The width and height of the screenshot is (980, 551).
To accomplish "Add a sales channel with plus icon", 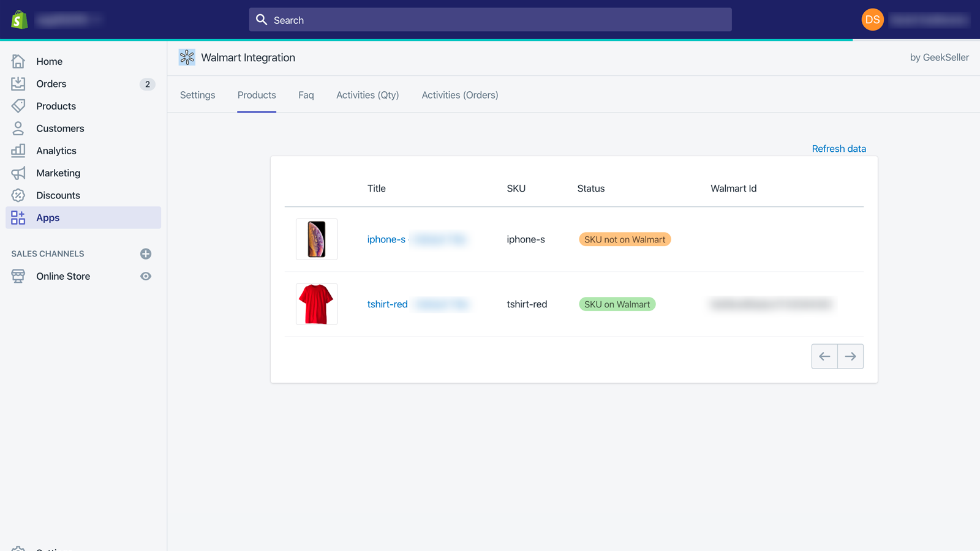I will point(146,254).
